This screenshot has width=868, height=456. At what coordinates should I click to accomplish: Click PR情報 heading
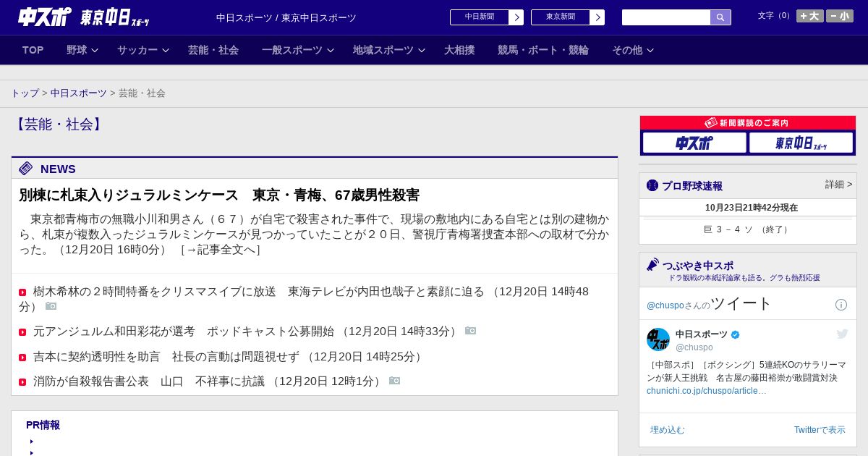(x=43, y=425)
